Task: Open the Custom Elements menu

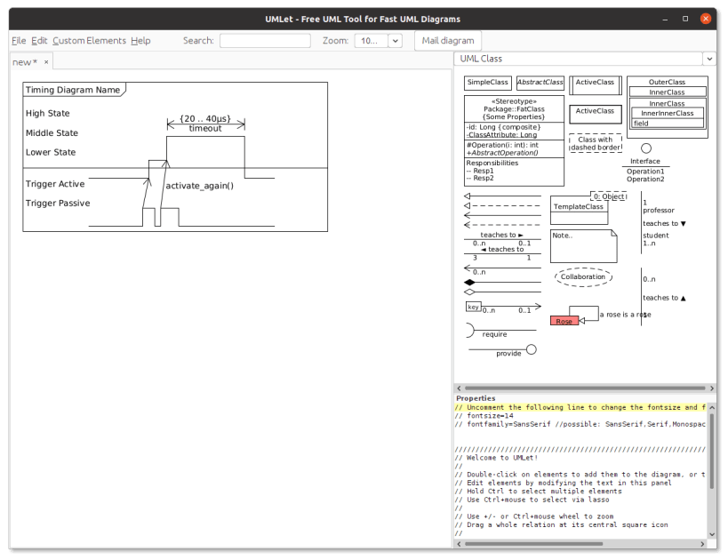Action: [x=89, y=41]
